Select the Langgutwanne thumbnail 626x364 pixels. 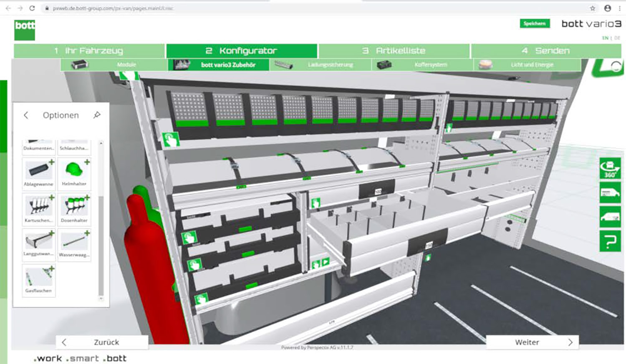click(x=38, y=244)
